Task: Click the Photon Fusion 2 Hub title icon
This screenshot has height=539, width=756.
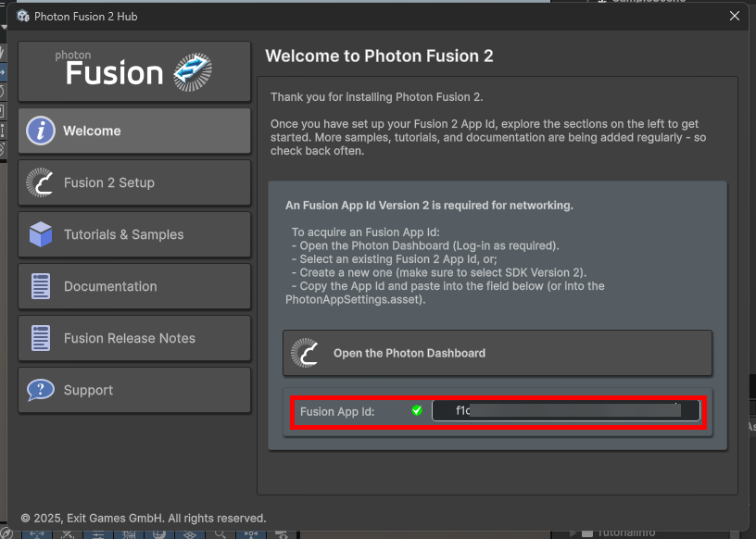Action: pos(23,16)
